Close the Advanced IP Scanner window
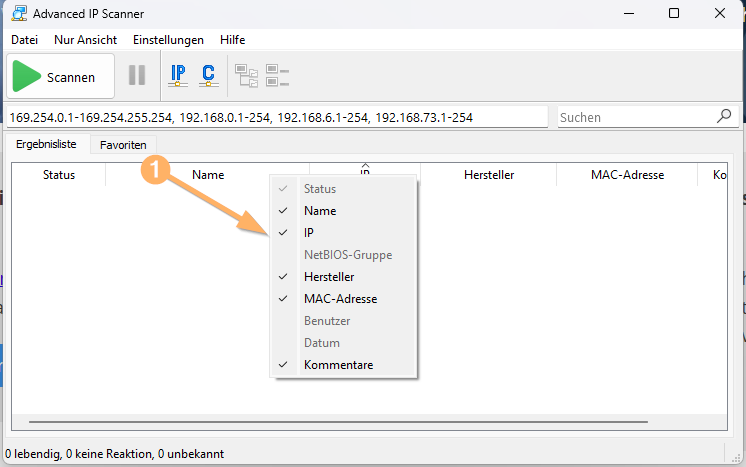The image size is (746, 467). [x=720, y=13]
